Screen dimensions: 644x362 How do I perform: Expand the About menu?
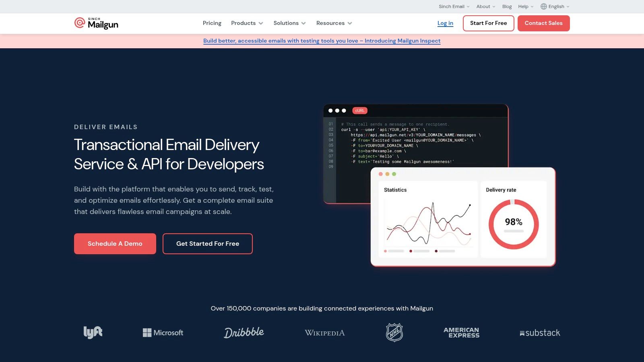tap(486, 6)
